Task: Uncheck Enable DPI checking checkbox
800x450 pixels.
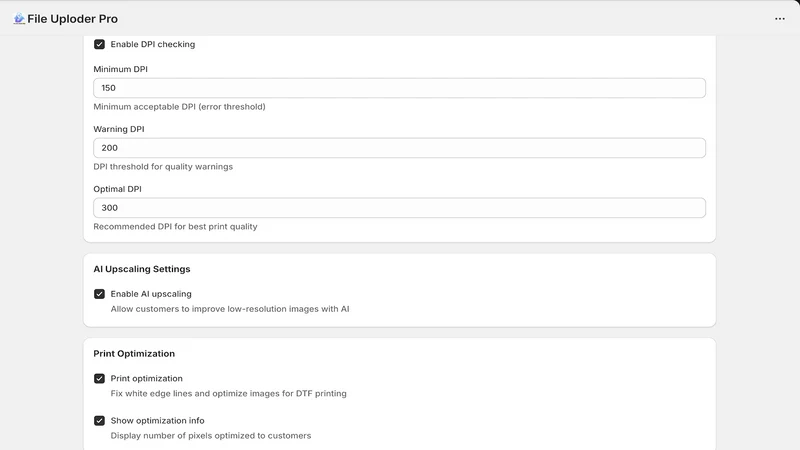Action: click(x=99, y=44)
